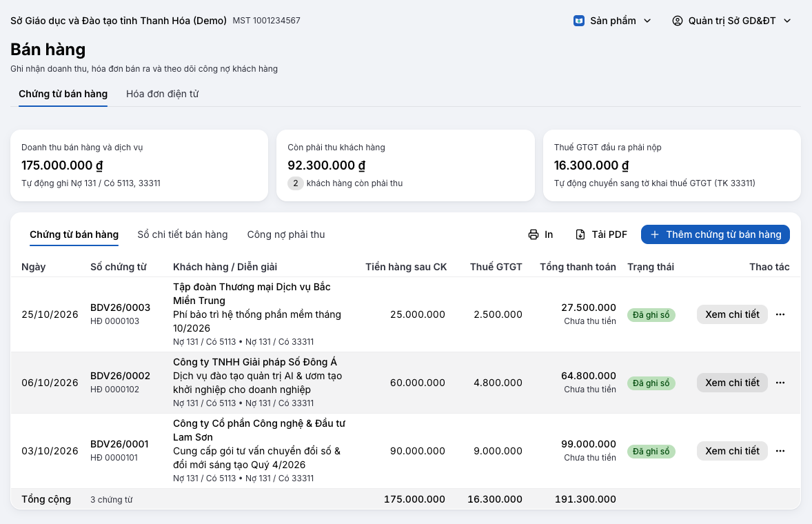Switch to Hóa đơn điện tử tab

(163, 94)
